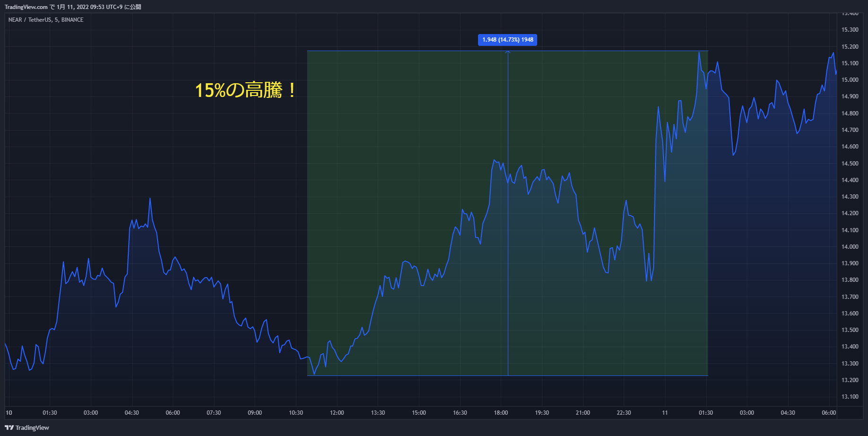
Task: Click the 22:30 time axis label
Action: click(x=624, y=413)
